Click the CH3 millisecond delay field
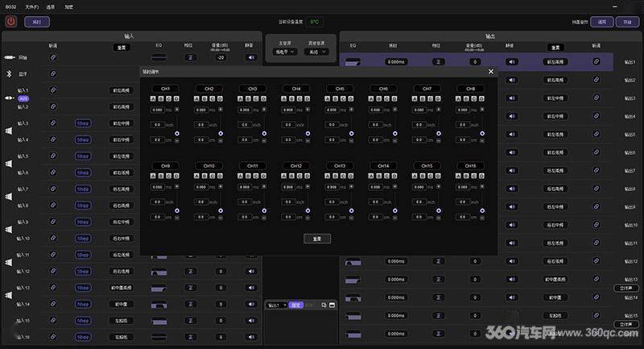The height and width of the screenshot is (349, 644). coord(245,110)
